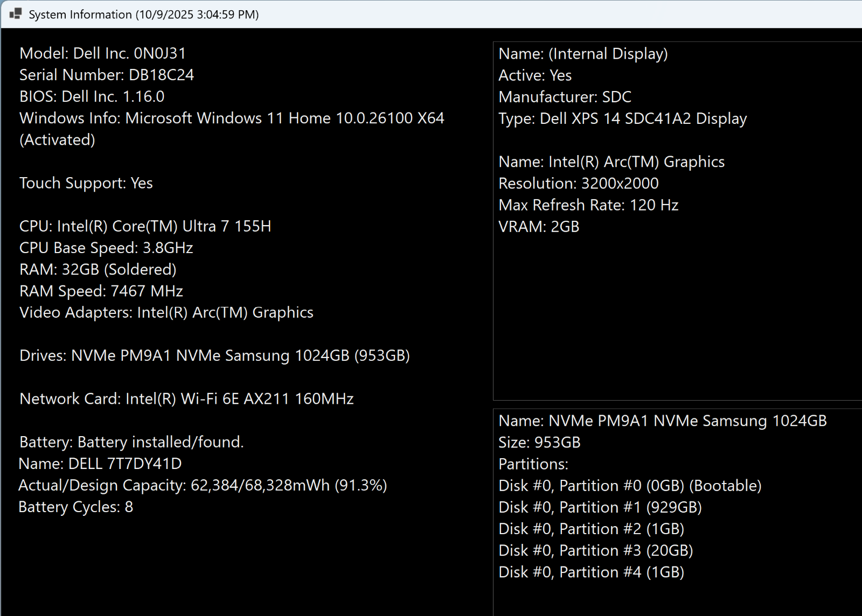
Task: Click the Partition #1 (929GB) entry
Action: [x=600, y=507]
